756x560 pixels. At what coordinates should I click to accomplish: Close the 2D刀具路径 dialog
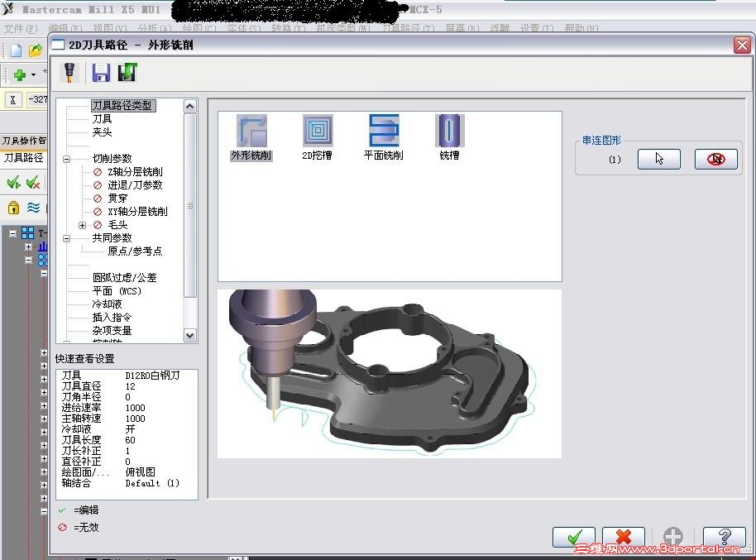(x=742, y=45)
